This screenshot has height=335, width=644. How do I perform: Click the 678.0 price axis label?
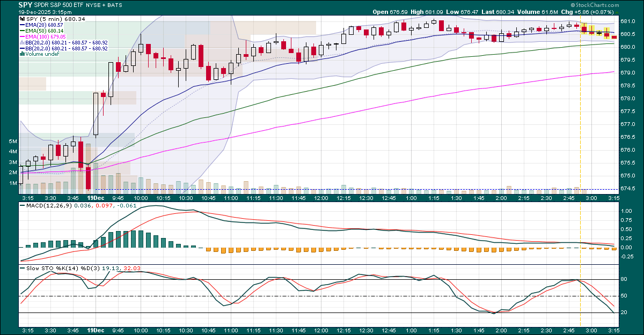[x=628, y=99]
